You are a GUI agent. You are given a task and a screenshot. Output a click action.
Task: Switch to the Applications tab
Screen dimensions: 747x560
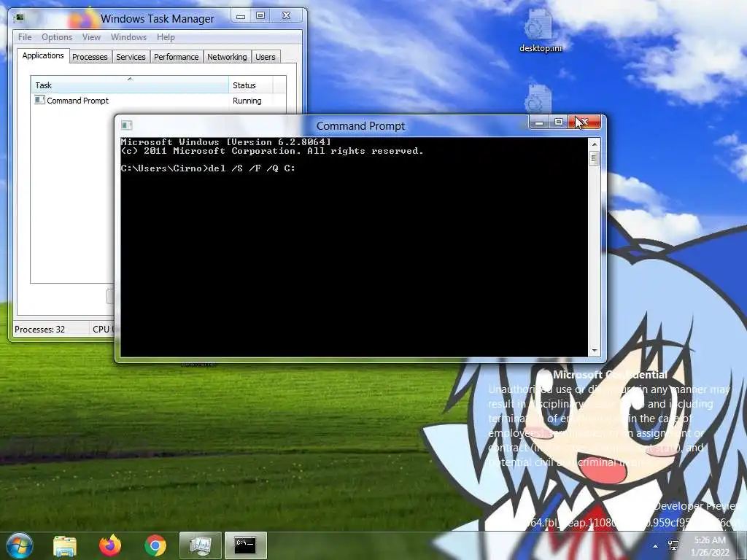43,55
